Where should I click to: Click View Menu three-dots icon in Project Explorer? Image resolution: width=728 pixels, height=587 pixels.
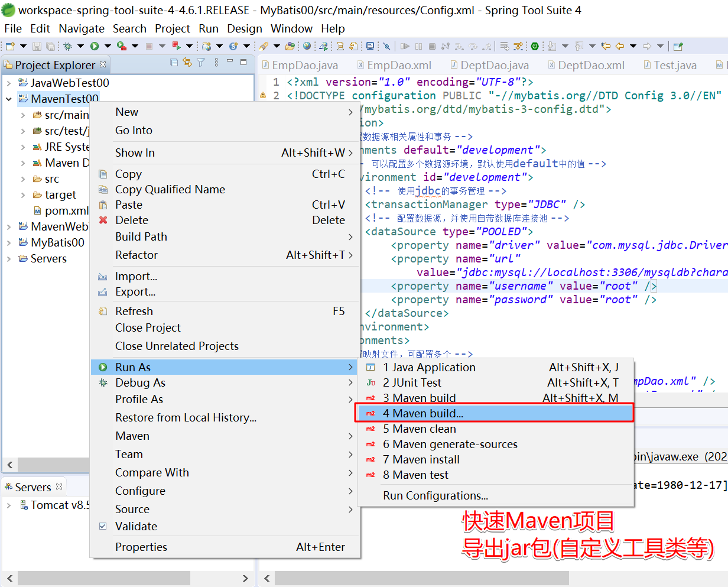click(216, 62)
